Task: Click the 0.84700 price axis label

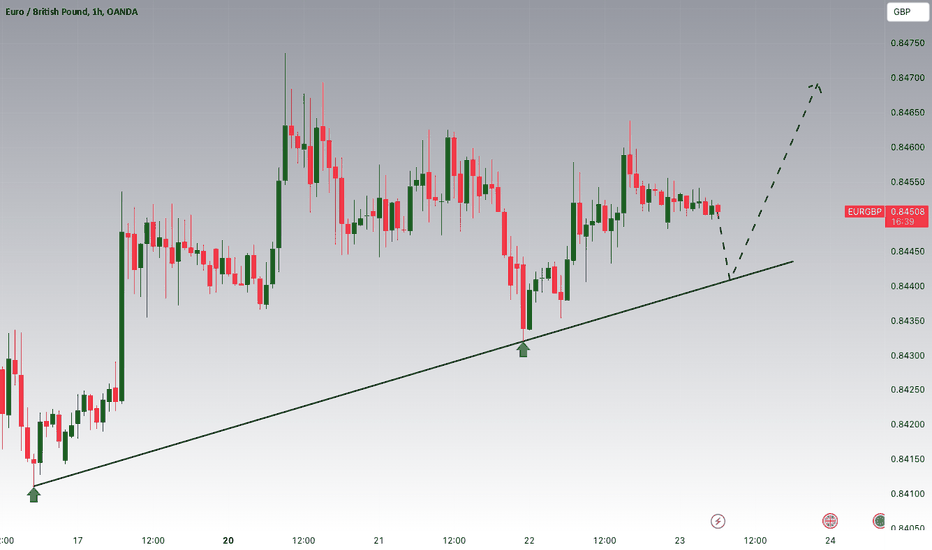Action: pos(907,78)
